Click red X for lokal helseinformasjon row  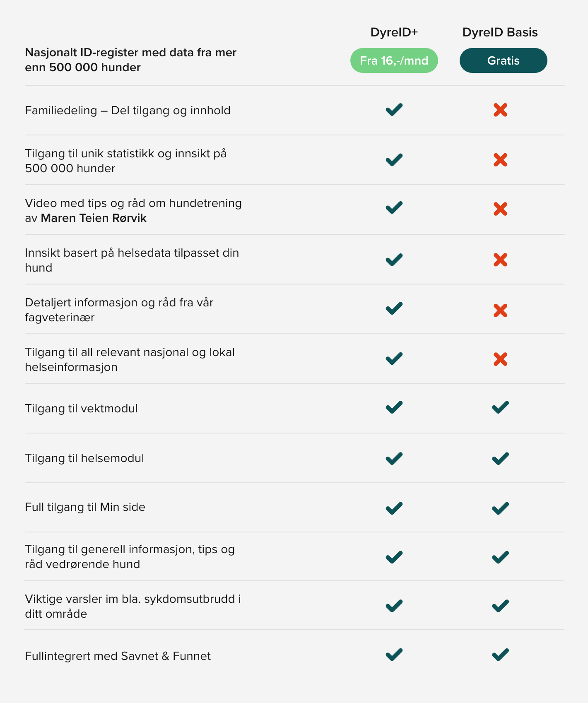point(500,359)
